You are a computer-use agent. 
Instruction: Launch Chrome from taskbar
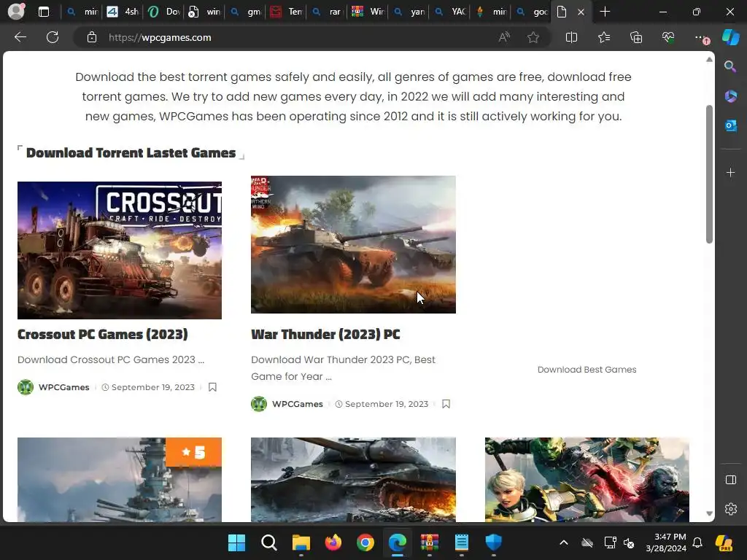click(x=365, y=542)
